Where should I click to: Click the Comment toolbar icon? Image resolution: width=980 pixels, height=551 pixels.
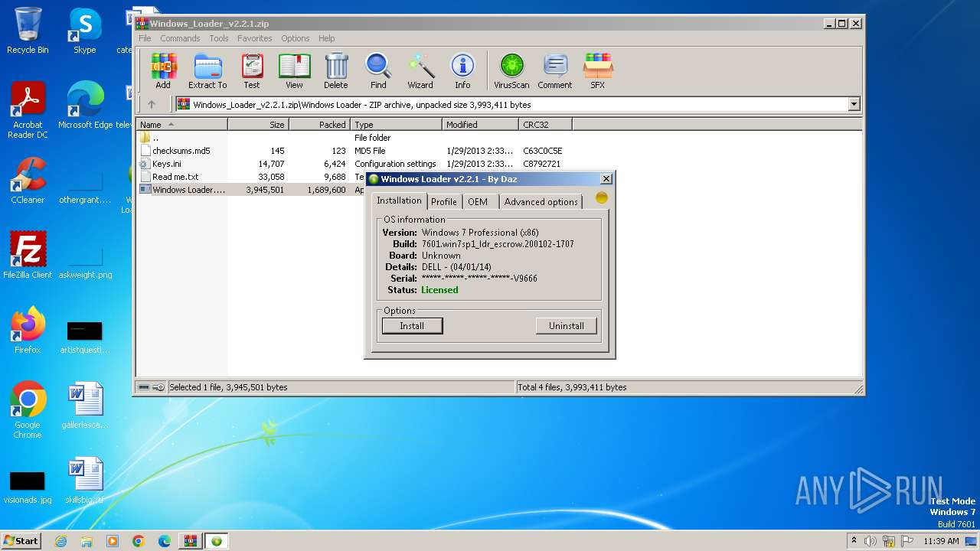coord(555,71)
